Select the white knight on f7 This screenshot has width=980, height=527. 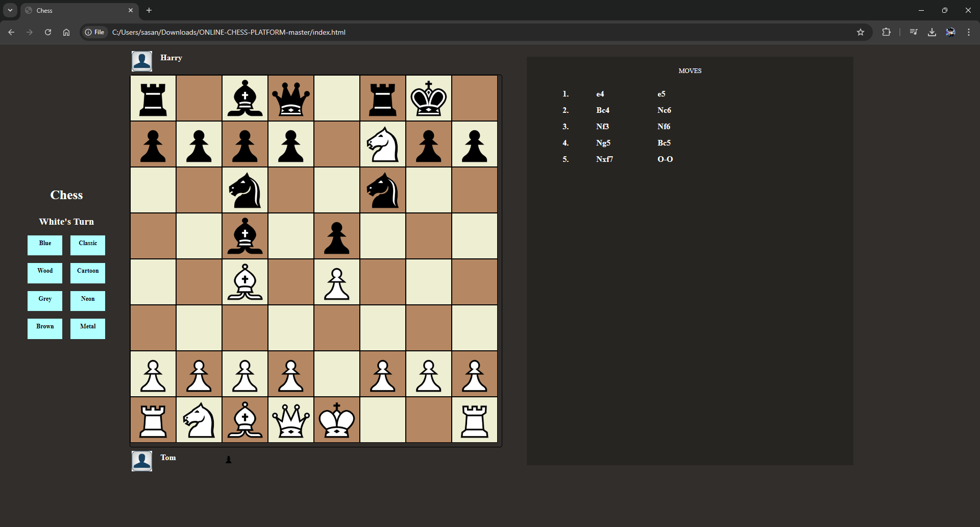(x=383, y=145)
